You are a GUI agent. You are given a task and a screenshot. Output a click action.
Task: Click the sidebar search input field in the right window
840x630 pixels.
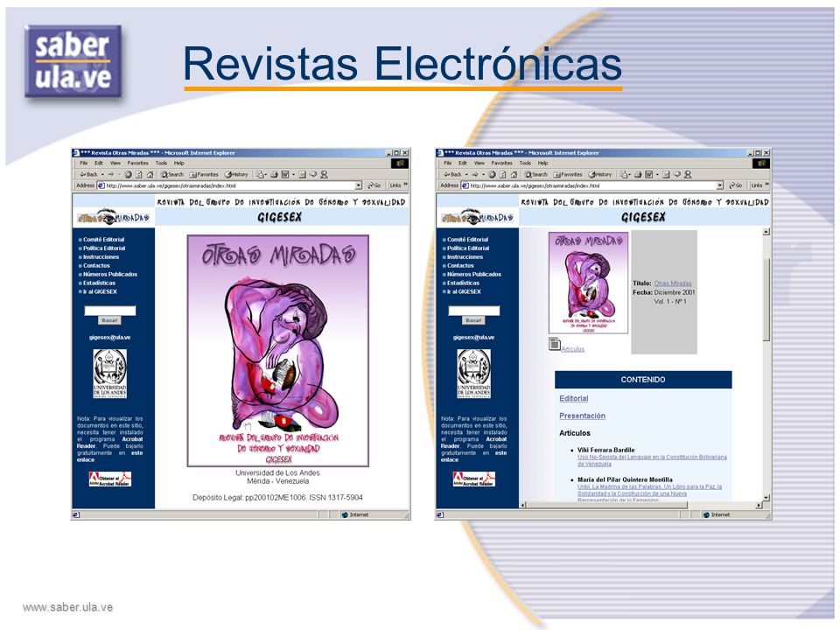[x=473, y=311]
